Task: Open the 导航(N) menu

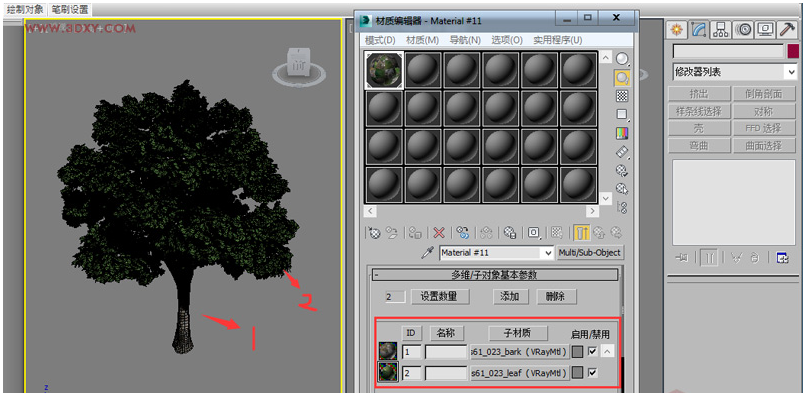Action: coord(465,40)
